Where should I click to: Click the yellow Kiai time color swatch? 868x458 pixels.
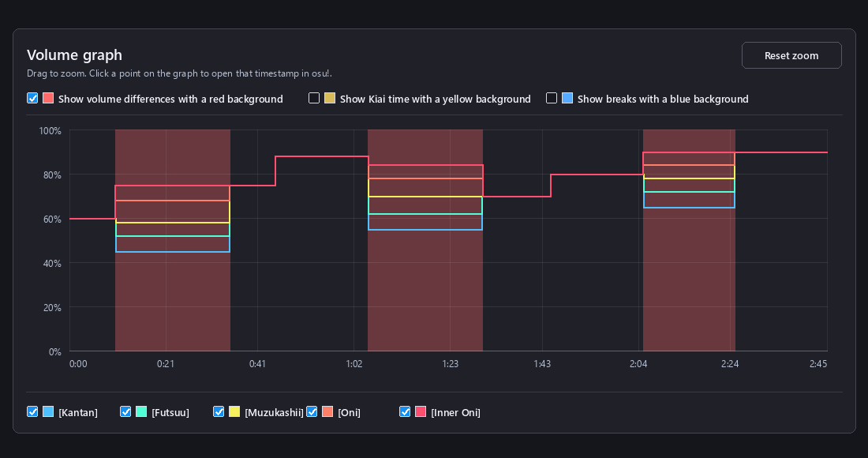click(x=329, y=98)
